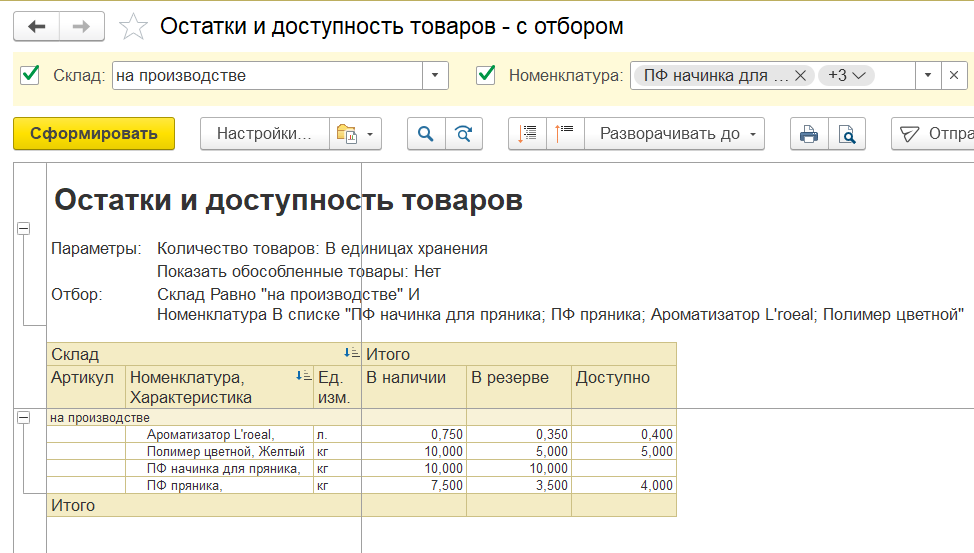Image resolution: width=974 pixels, height=553 pixels.
Task: Open the Склад dropdown list
Action: 435,76
